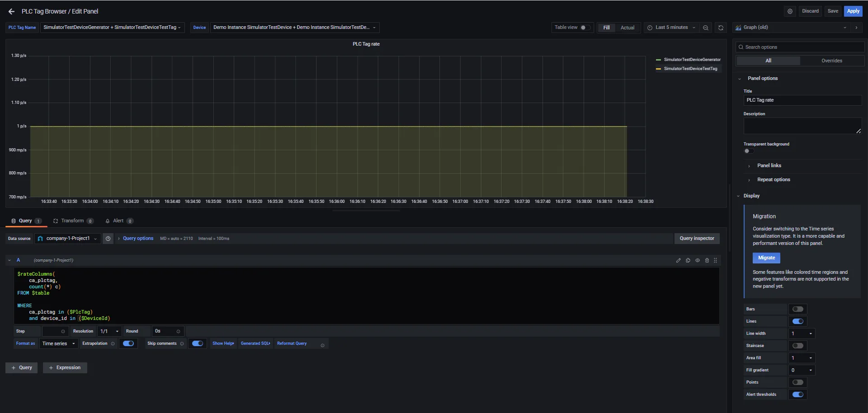This screenshot has height=413, width=868.
Task: Open data source help icon
Action: [x=108, y=239]
